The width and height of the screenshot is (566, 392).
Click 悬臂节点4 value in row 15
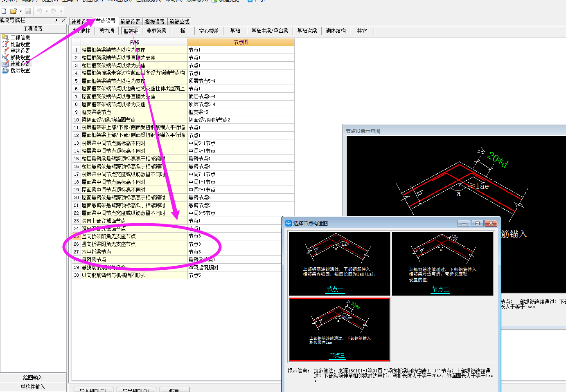point(241,159)
